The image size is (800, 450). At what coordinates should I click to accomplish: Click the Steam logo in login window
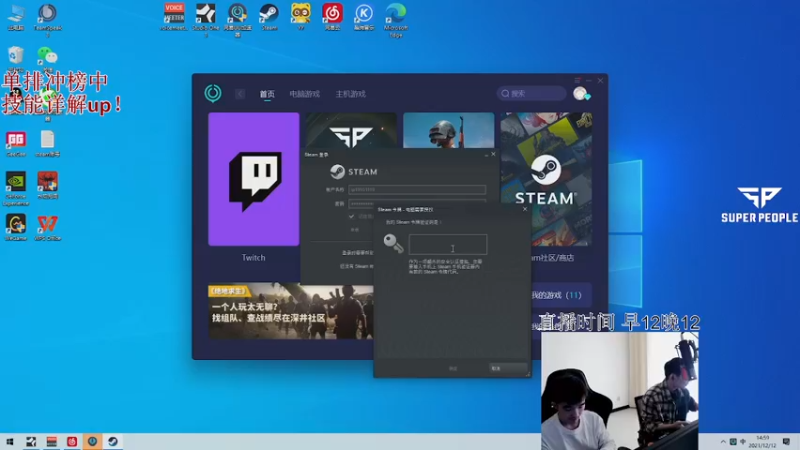pos(337,171)
